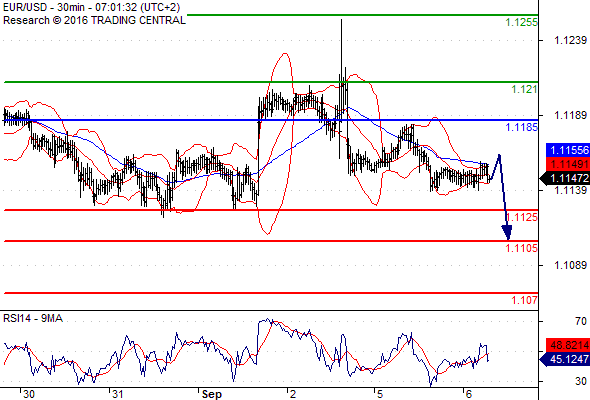Click the 1.1239 price axis label
The width and height of the screenshot is (590, 400).
point(570,40)
